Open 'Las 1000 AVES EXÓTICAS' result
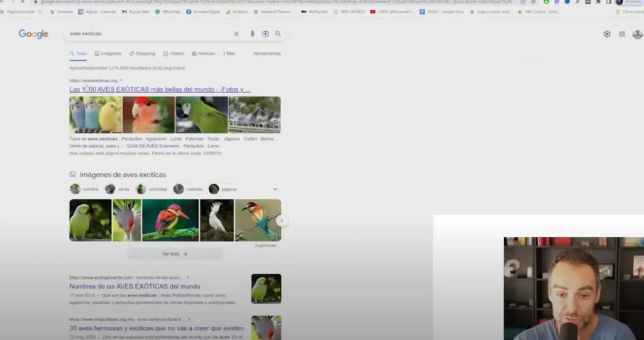644x340 pixels. point(160,89)
